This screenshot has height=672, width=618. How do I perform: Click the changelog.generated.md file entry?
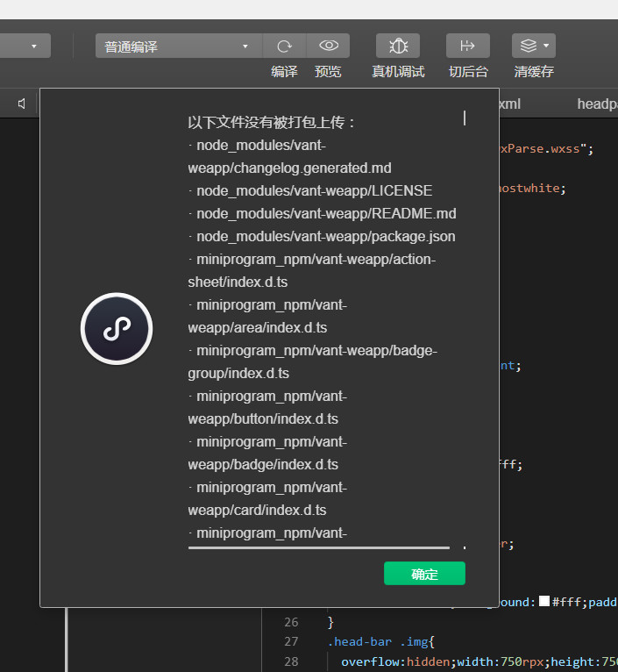pyautogui.click(x=289, y=157)
